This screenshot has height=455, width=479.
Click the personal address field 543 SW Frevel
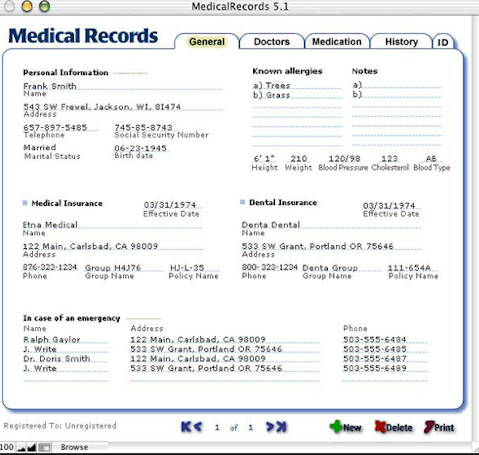tap(123, 107)
